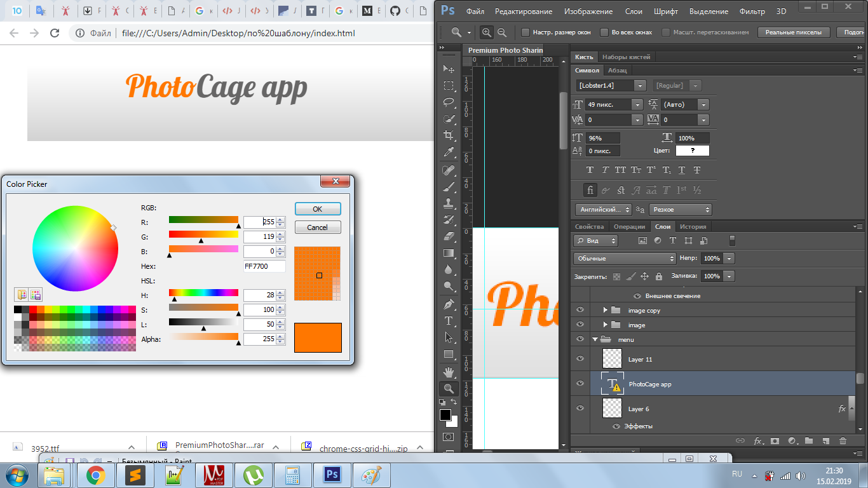Click the zoom-in magnifier in options bar

(487, 32)
